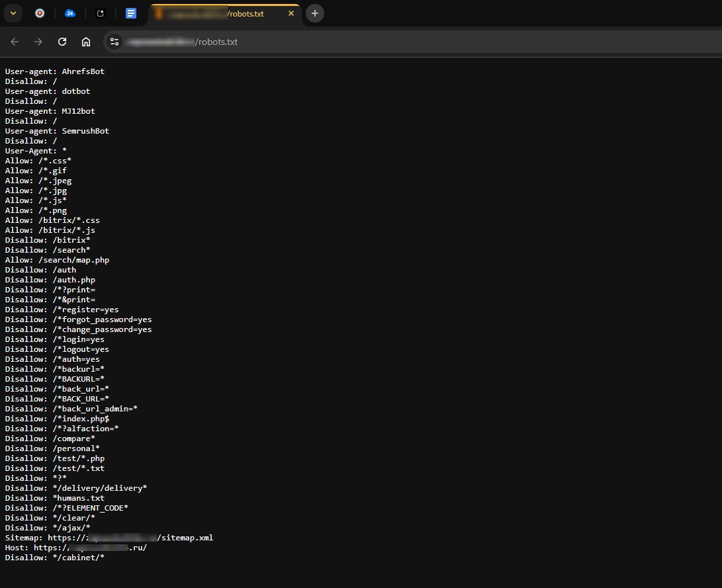
Task: Open the tab search dropdown arrow
Action: (13, 13)
